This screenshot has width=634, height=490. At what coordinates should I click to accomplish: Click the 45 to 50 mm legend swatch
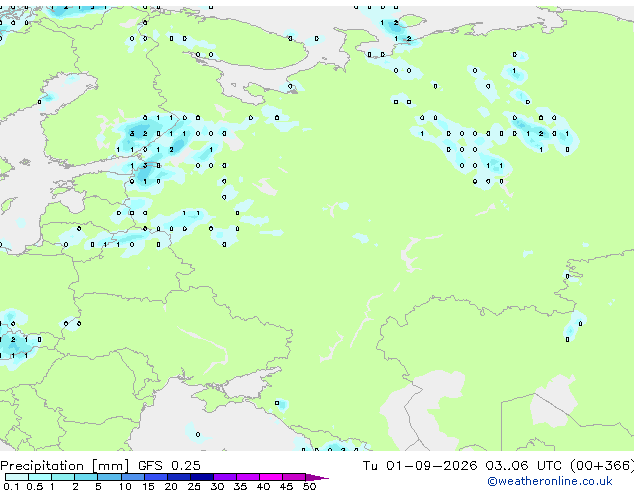294,477
